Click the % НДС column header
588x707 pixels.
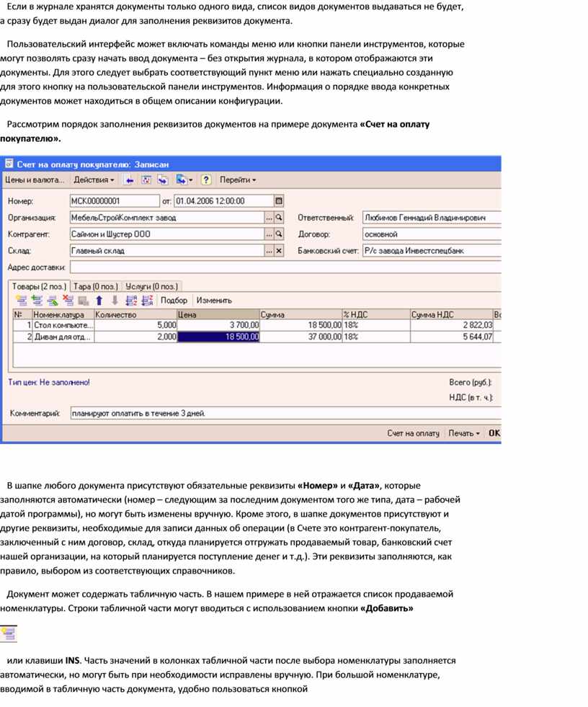[376, 315]
